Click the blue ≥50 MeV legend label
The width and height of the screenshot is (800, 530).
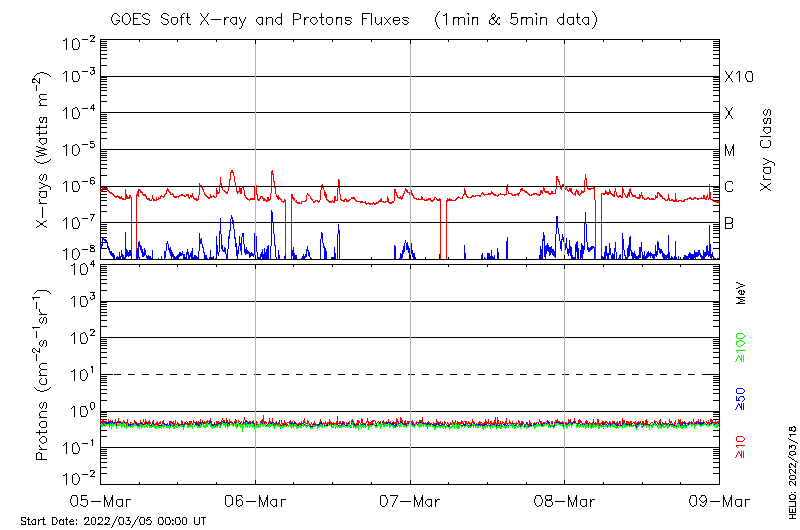741,400
